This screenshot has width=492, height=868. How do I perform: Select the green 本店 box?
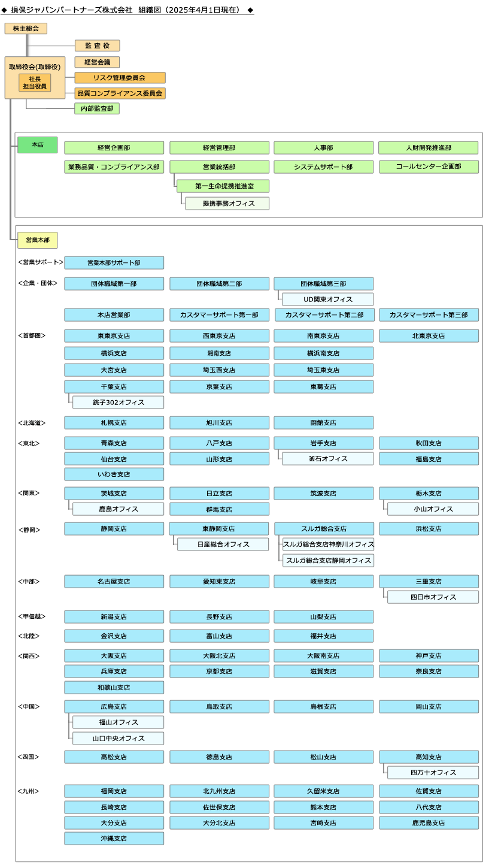coord(38,145)
